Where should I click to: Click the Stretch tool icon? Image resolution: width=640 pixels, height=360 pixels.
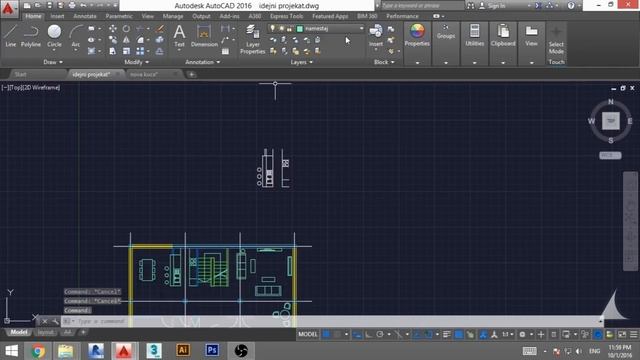[x=113, y=51]
